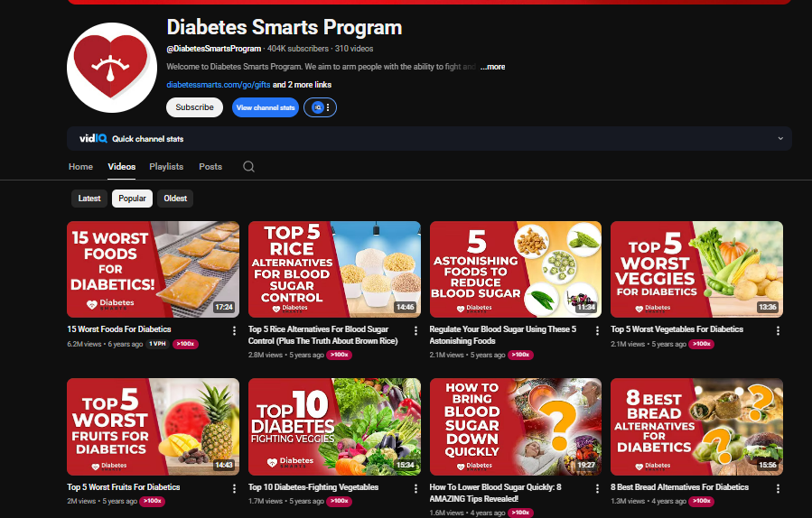The image size is (812, 518).
Task: Expand channel description with ...more
Action: click(x=493, y=67)
